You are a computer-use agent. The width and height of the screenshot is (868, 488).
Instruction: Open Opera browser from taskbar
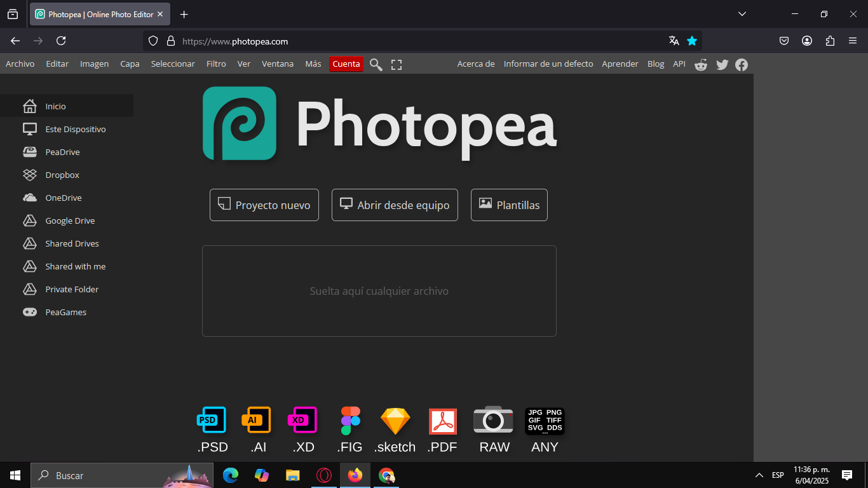click(x=324, y=475)
